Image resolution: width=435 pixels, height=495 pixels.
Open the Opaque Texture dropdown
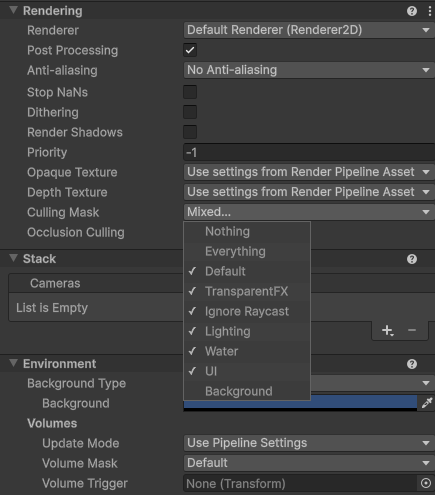tap(309, 172)
